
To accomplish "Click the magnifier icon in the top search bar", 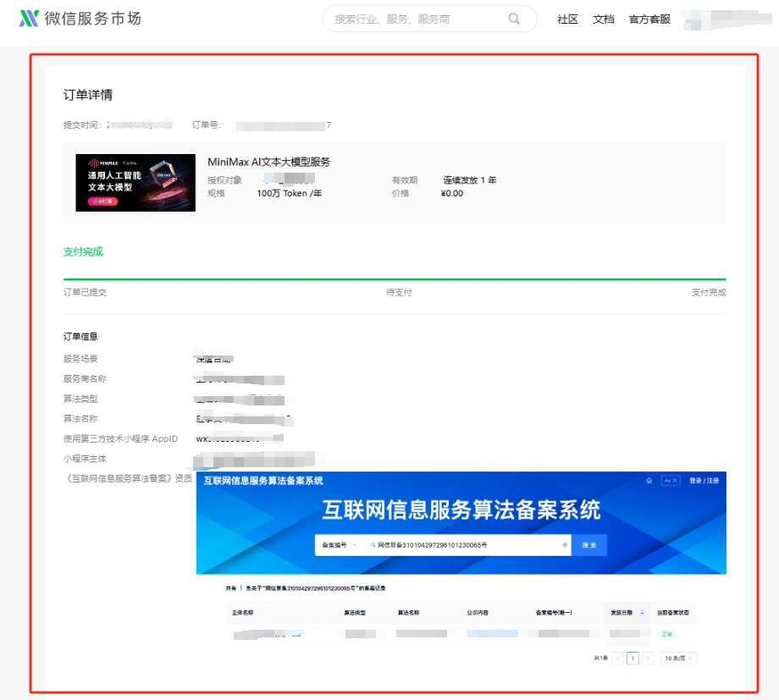I will (x=514, y=19).
